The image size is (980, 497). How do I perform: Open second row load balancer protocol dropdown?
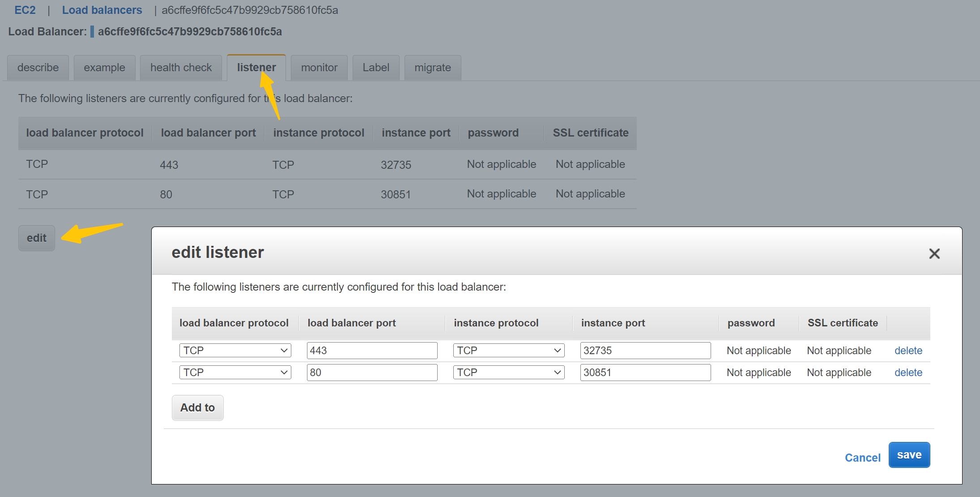tap(235, 373)
